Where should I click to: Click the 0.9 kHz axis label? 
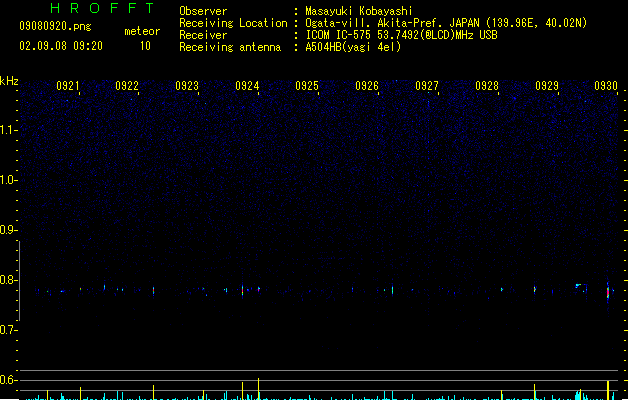tap(8, 230)
